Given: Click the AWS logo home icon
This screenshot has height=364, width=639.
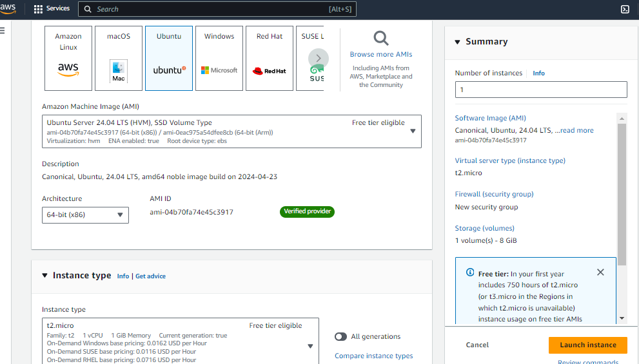Looking at the screenshot, I should [x=8, y=9].
